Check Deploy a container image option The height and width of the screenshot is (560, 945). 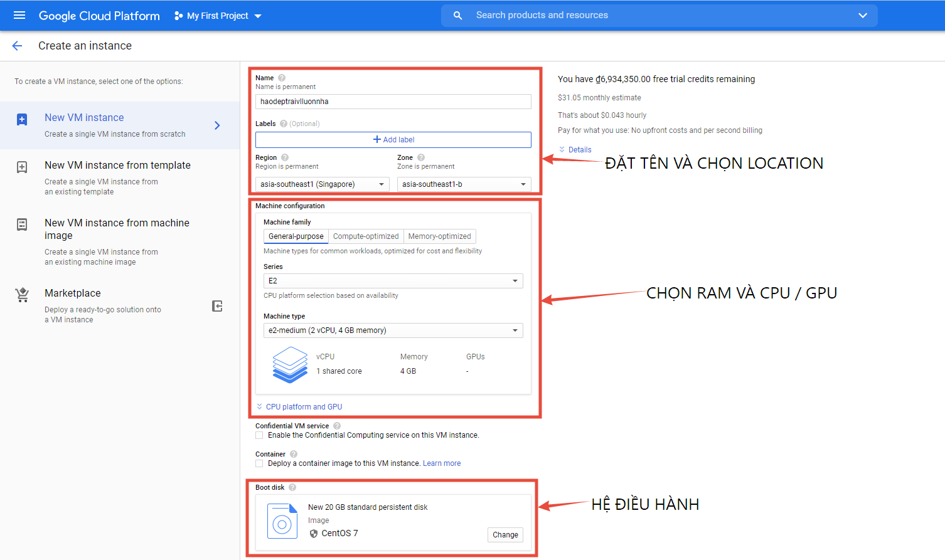[x=259, y=463]
